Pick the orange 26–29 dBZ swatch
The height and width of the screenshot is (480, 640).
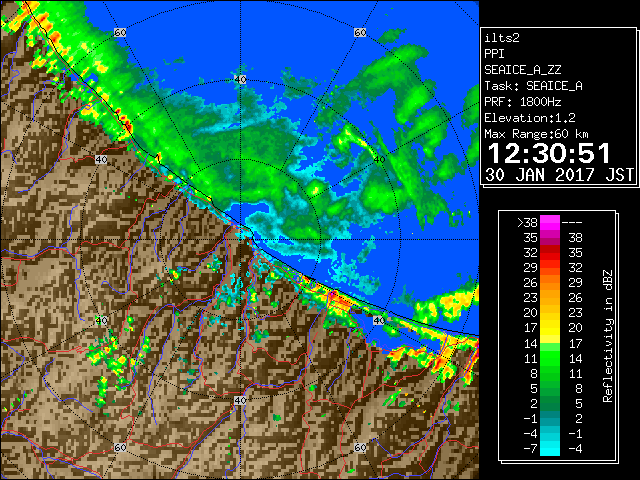pyautogui.click(x=550, y=282)
